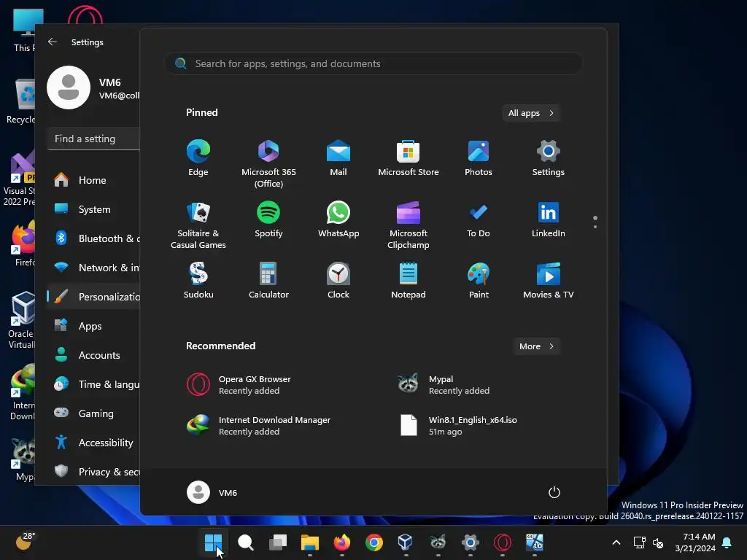Switch to Opera GX on taskbar
The width and height of the screenshot is (747, 560).
pyautogui.click(x=502, y=542)
